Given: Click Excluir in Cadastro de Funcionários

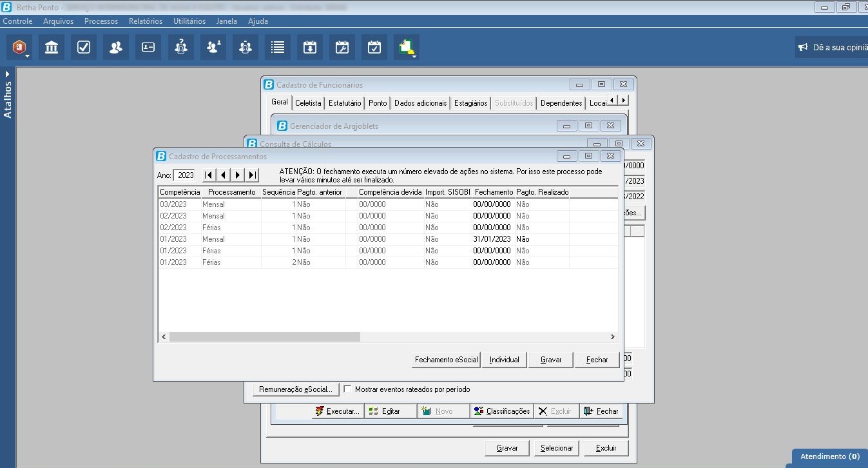Looking at the screenshot, I should tap(606, 448).
